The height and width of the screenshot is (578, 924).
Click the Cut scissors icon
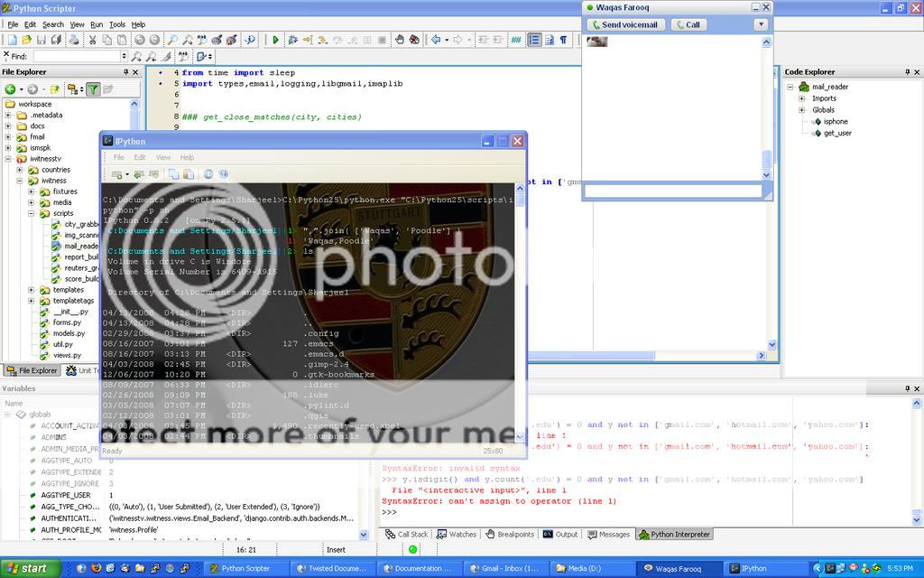click(x=94, y=40)
